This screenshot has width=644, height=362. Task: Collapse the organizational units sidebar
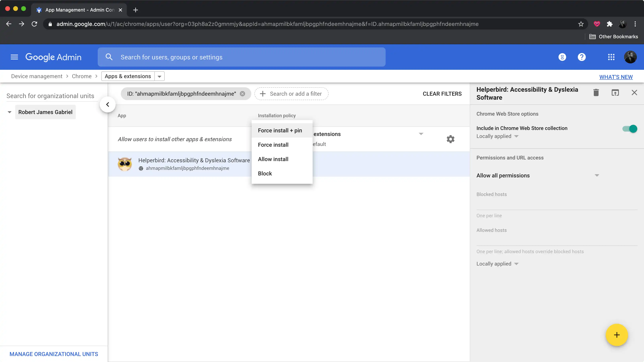(x=107, y=104)
